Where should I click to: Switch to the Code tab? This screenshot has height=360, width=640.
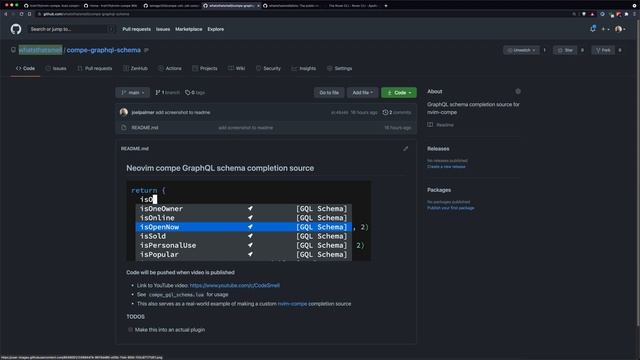click(x=25, y=68)
